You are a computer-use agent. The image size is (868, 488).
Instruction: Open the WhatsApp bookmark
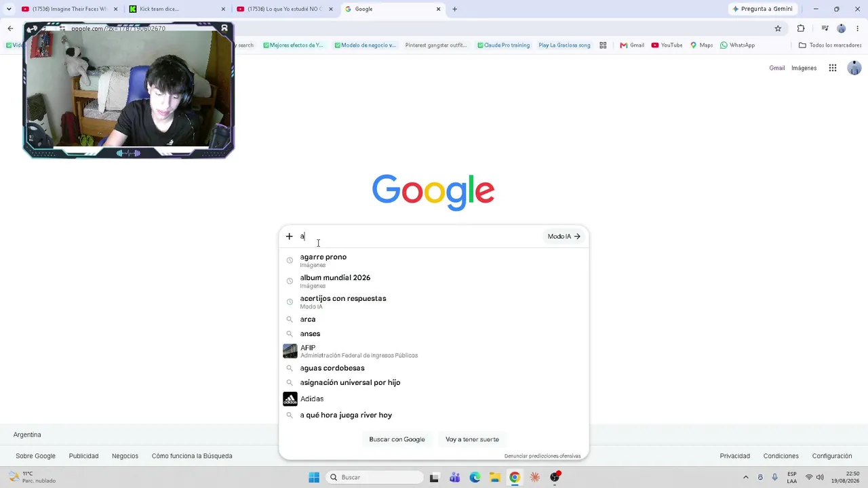pos(737,45)
